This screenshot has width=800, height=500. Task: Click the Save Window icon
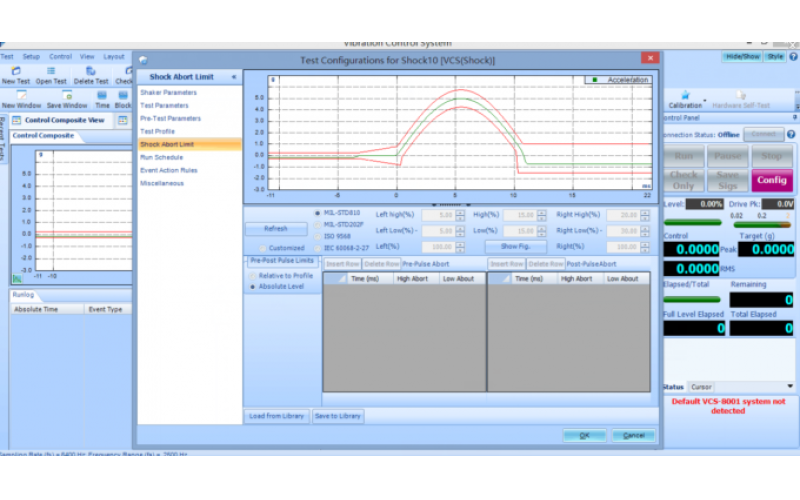[x=67, y=95]
